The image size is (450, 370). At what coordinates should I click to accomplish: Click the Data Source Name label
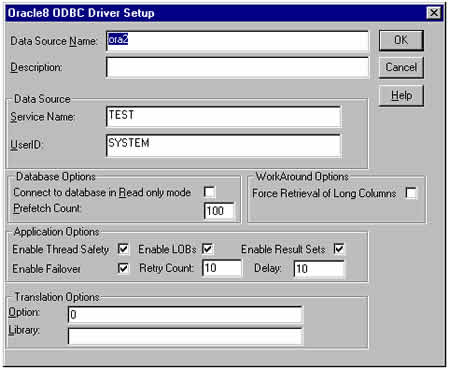tap(54, 41)
